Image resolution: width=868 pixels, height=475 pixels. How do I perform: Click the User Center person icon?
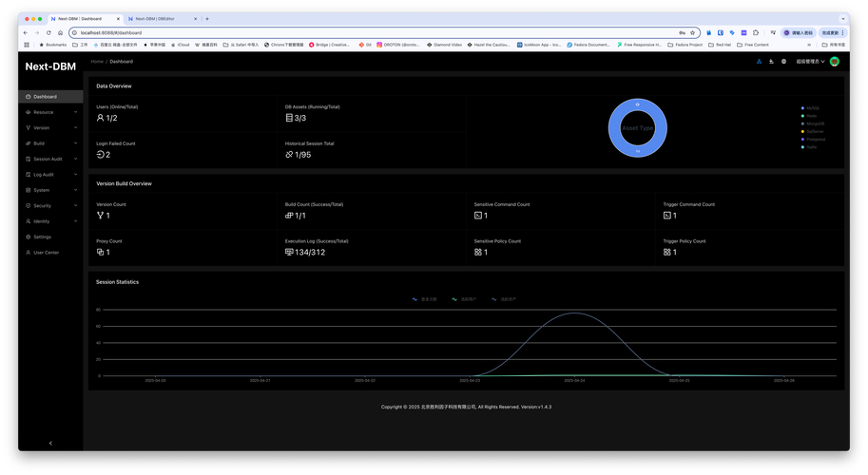(29, 253)
